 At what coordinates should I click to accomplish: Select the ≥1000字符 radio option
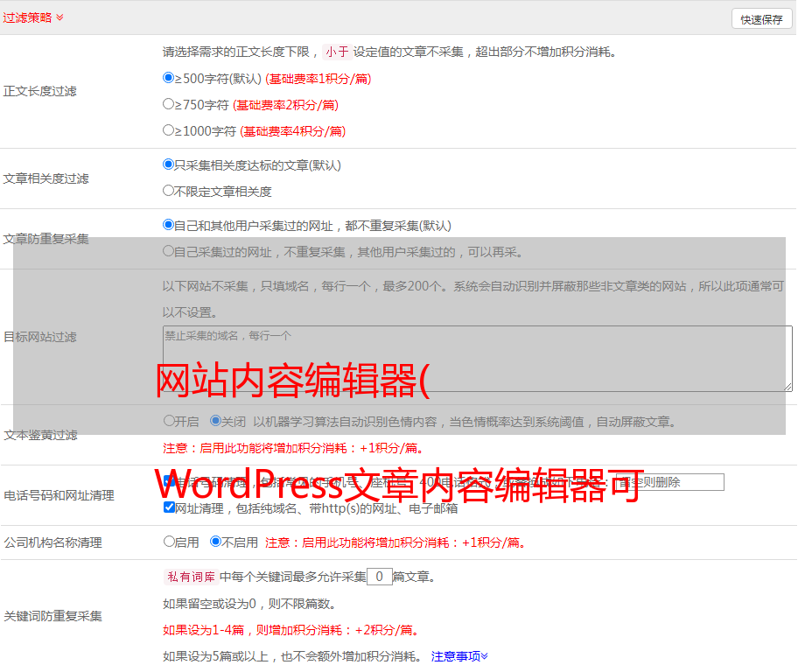pos(168,129)
